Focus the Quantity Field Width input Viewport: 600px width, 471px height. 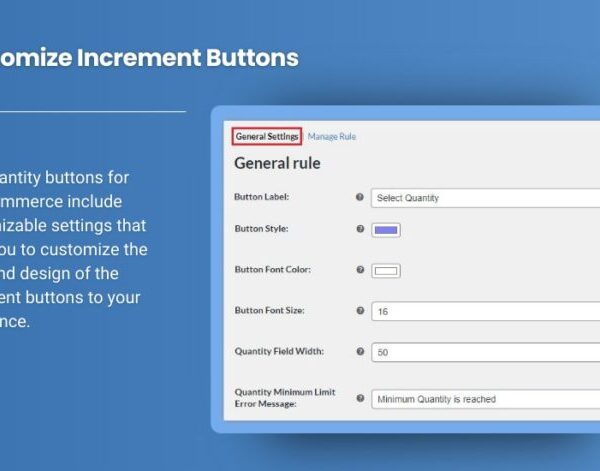tap(486, 352)
